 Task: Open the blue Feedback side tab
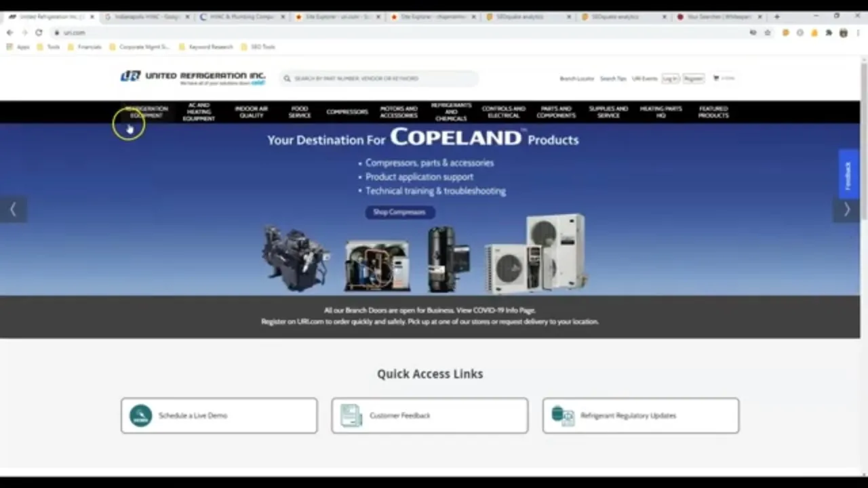[x=848, y=175]
